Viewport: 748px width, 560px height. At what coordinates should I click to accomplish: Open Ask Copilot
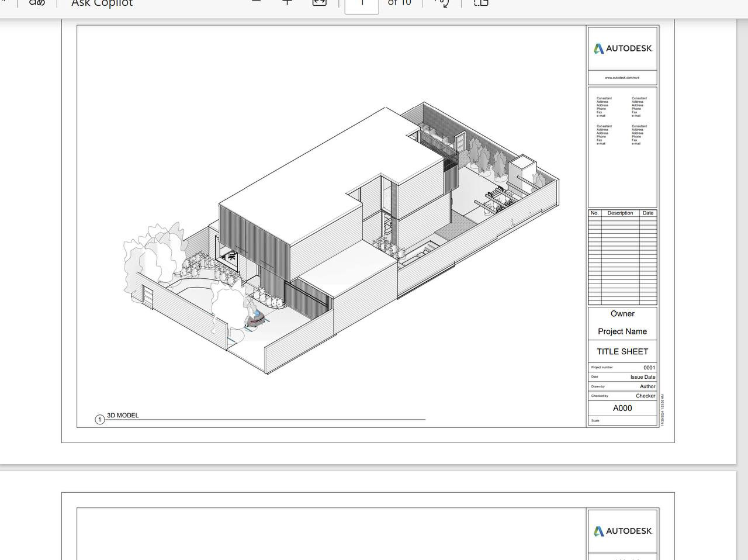click(x=102, y=4)
